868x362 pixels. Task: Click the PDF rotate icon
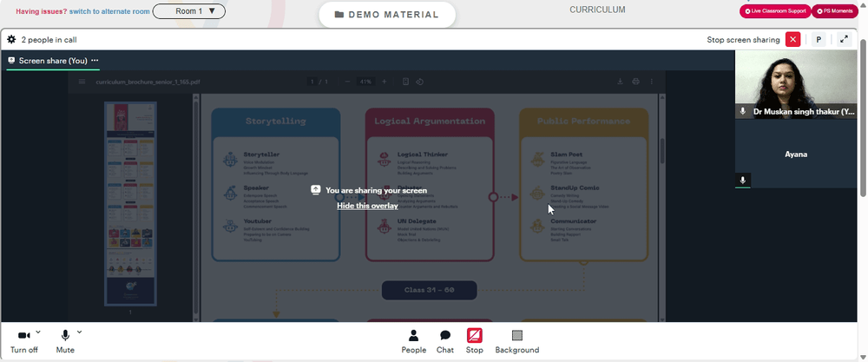pyautogui.click(x=419, y=82)
